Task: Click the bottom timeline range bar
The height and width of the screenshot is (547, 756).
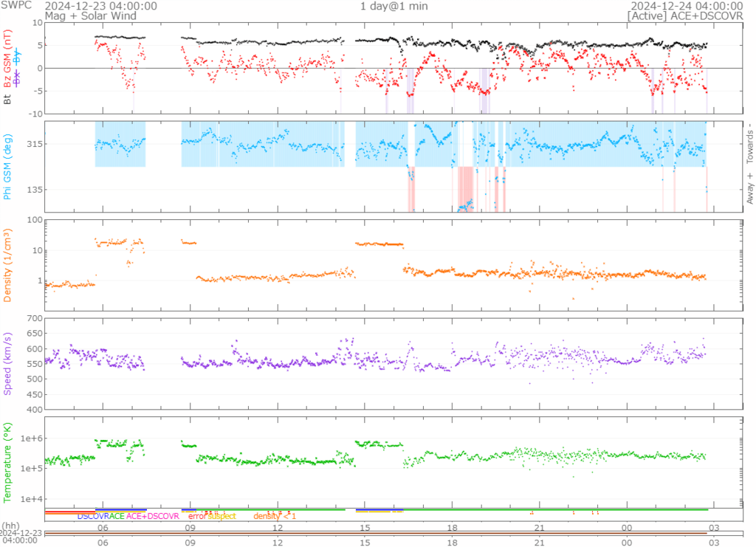Action: click(x=377, y=532)
